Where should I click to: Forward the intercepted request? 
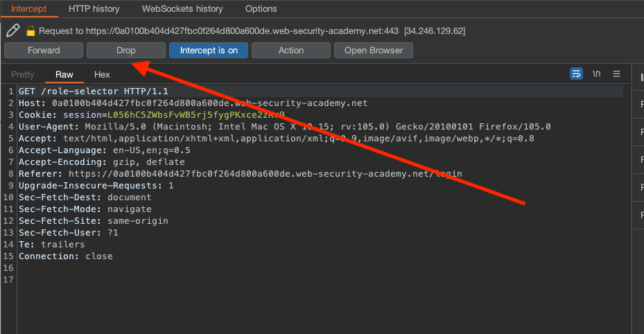[44, 50]
